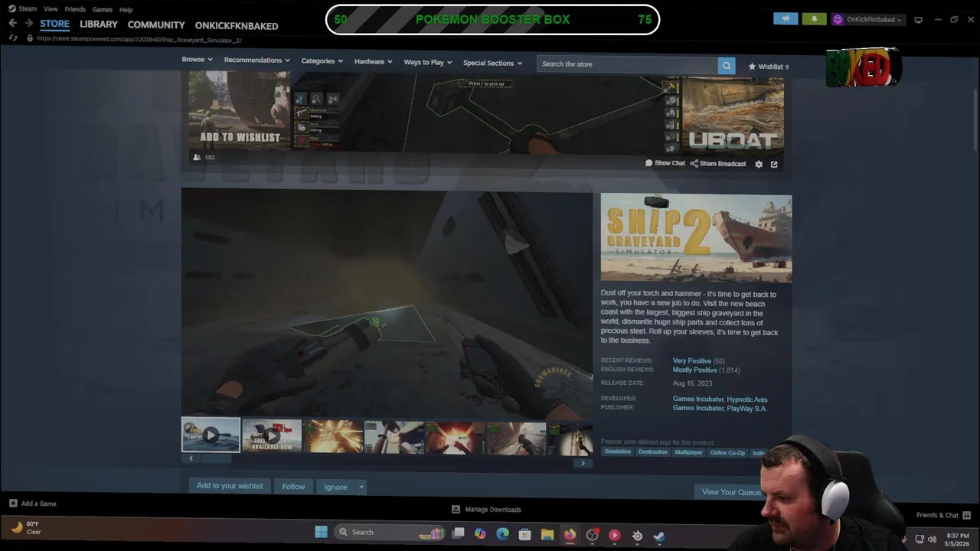Expand the Hardware dropdown

point(373,61)
